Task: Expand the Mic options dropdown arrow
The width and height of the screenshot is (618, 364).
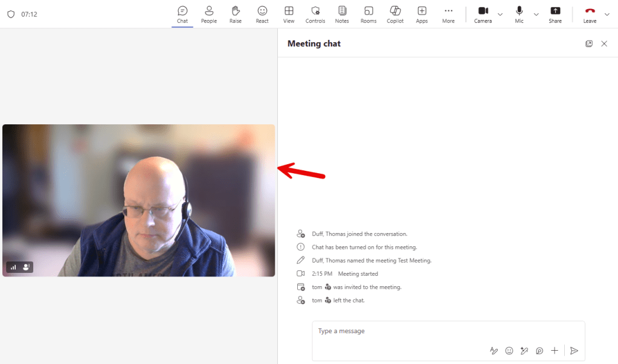Action: tap(536, 14)
